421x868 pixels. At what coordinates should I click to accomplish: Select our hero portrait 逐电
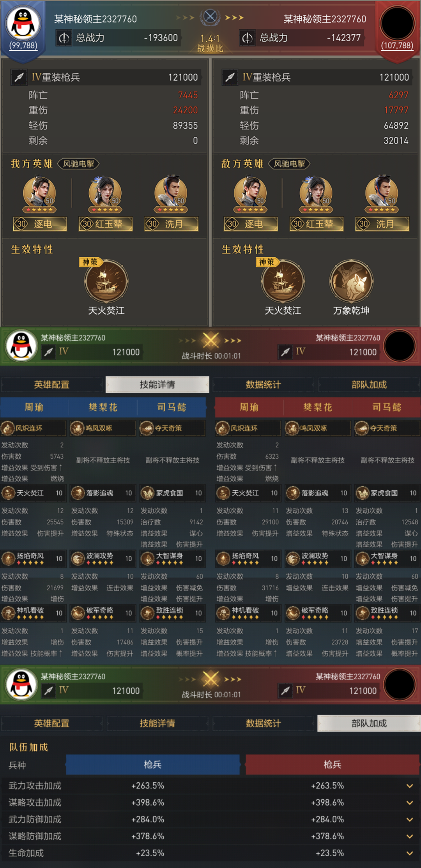[x=39, y=193]
